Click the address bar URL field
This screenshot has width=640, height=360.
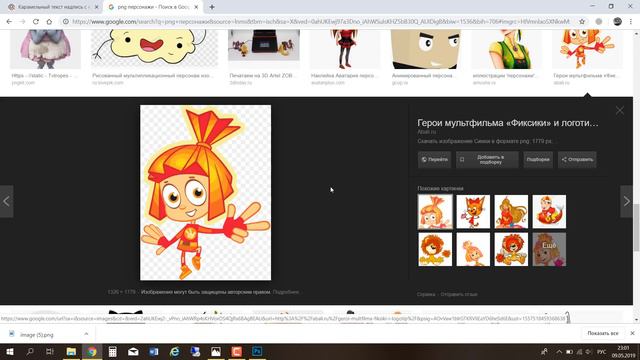point(320,22)
